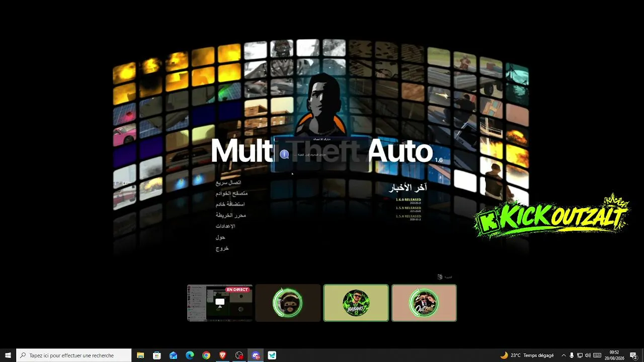Open the '1.6.0 RELEASED' news item

(x=408, y=200)
